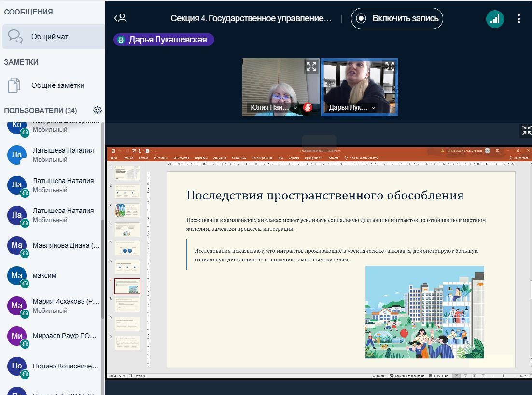The image size is (532, 395).
Task: Expand Дарья Лук webcam to fullscreen
Action: click(390, 66)
